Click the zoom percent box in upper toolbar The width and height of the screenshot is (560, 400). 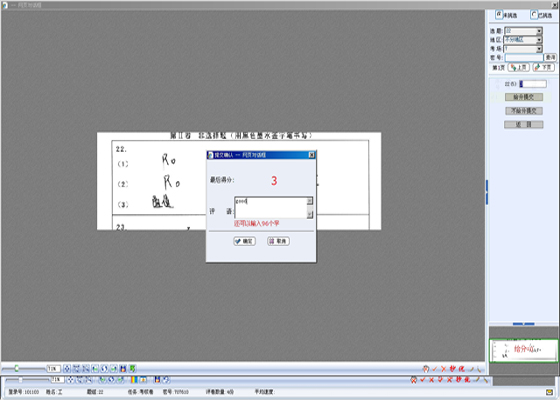(54, 369)
